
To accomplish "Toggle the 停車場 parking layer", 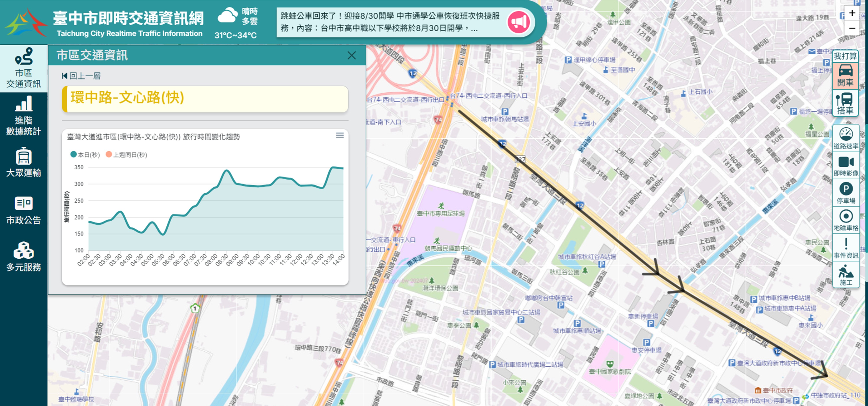I will (x=846, y=193).
